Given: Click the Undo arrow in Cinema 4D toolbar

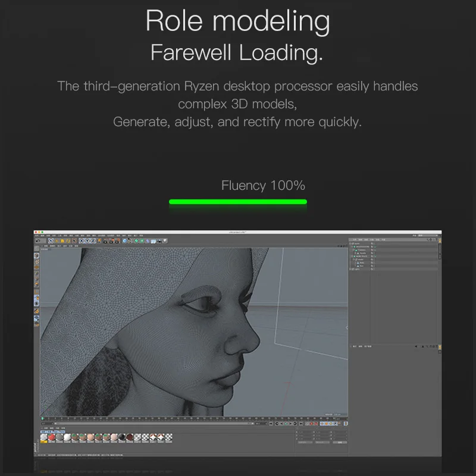Looking at the screenshot, I should pos(37,241).
